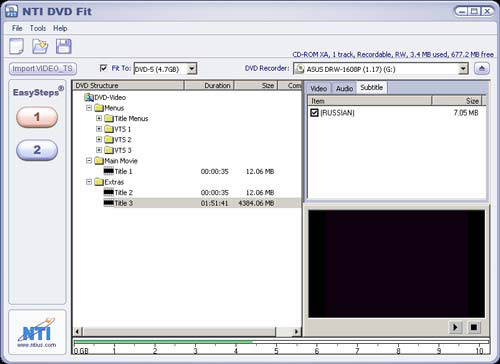This screenshot has width=500, height=364.
Task: Click the Duration column header
Action: pyautogui.click(x=209, y=86)
